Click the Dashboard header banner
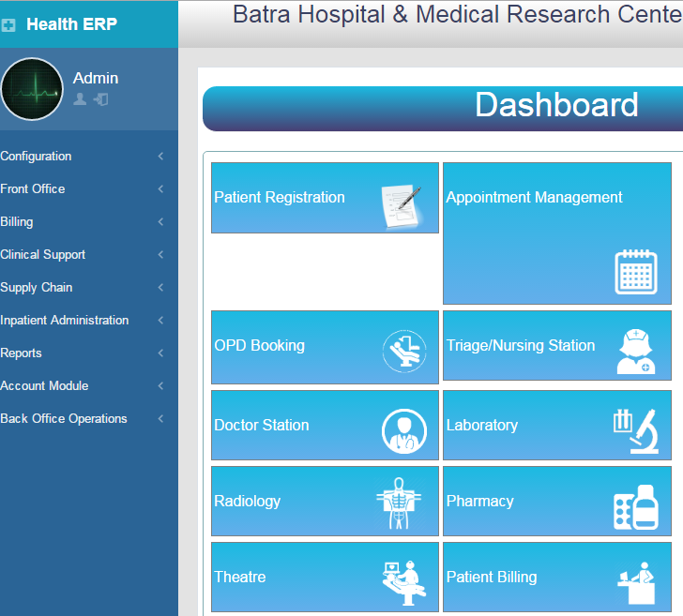The width and height of the screenshot is (683, 616). tap(443, 109)
